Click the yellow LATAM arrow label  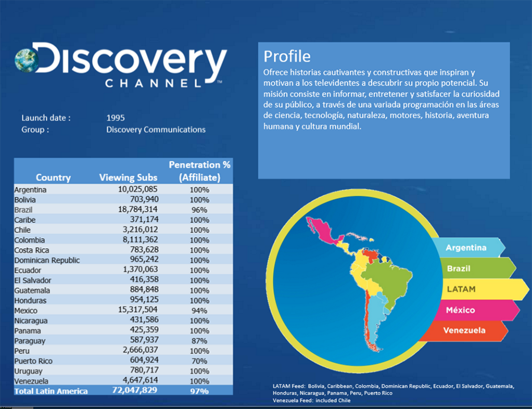(x=461, y=289)
